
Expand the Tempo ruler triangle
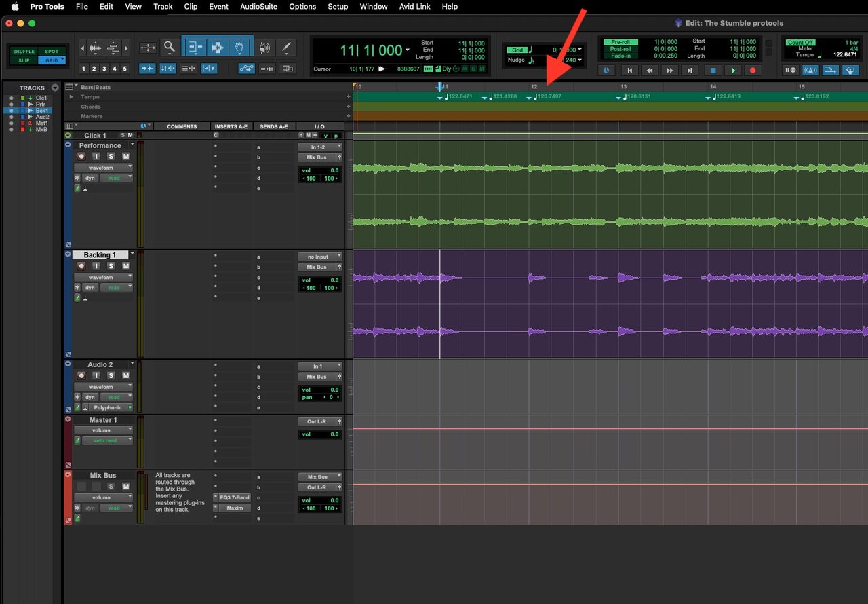tap(71, 97)
